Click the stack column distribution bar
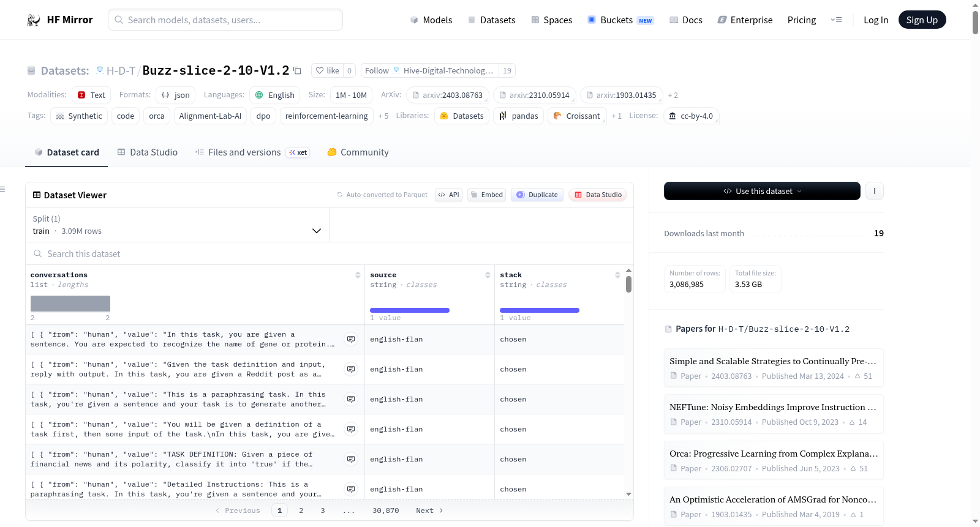980x527 pixels. [x=540, y=310]
